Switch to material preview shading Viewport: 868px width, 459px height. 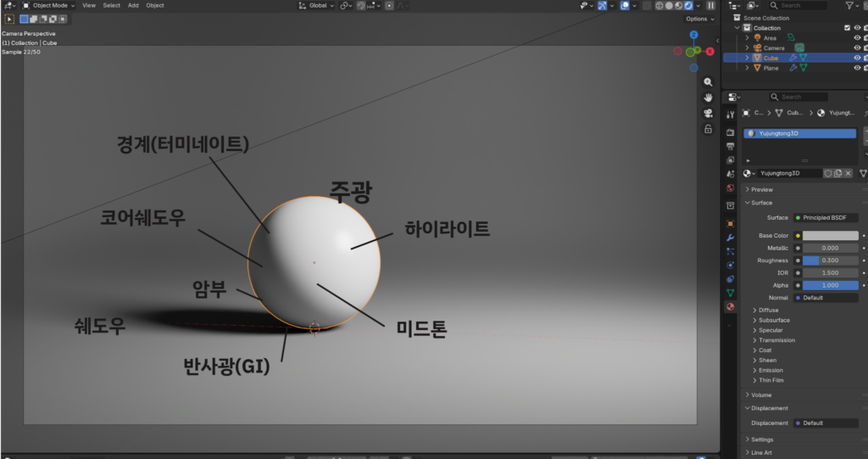click(x=679, y=6)
